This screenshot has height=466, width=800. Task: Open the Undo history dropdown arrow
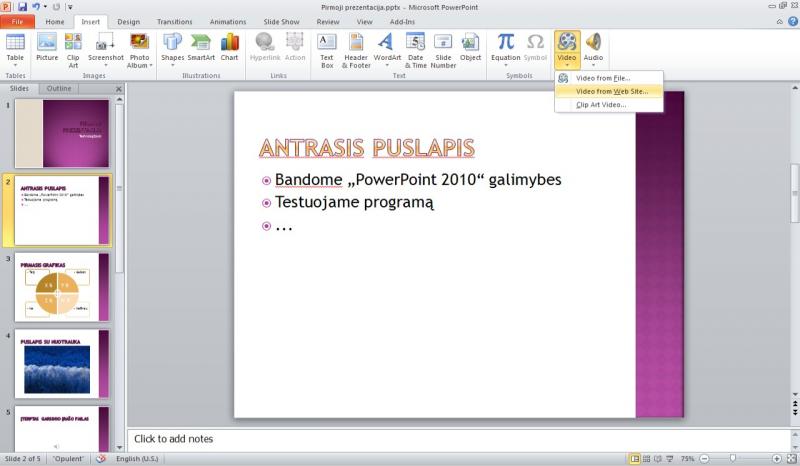coord(45,7)
